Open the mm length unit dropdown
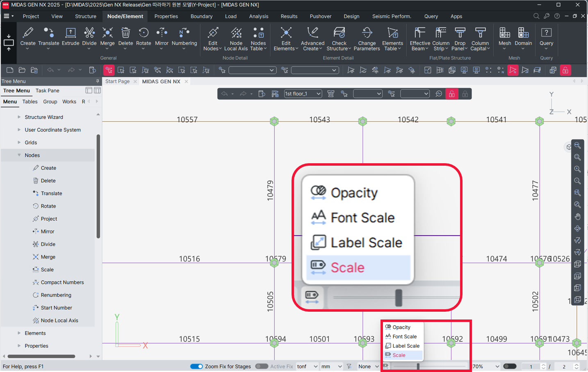588x372 pixels. coord(332,366)
